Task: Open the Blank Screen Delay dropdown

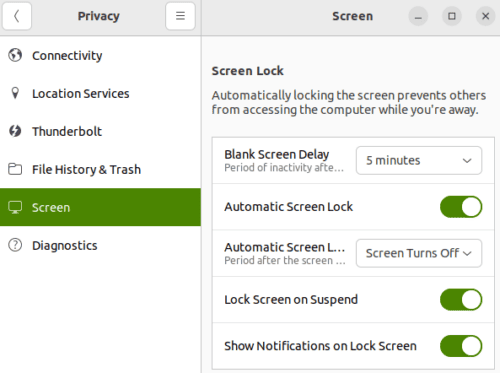Action: pyautogui.click(x=419, y=160)
